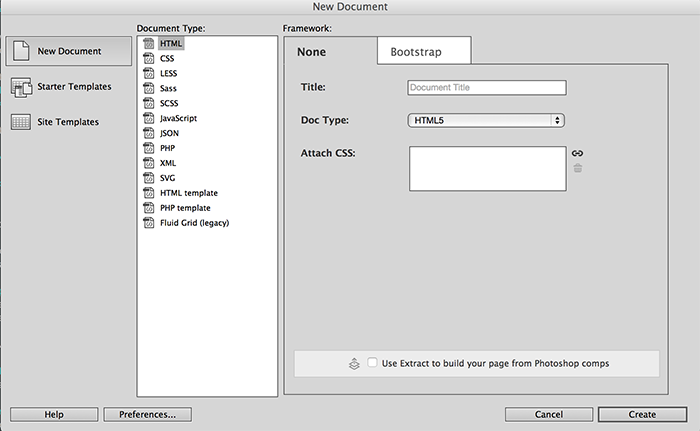Click into the Document Title field
700x431 pixels.
pyautogui.click(x=487, y=88)
